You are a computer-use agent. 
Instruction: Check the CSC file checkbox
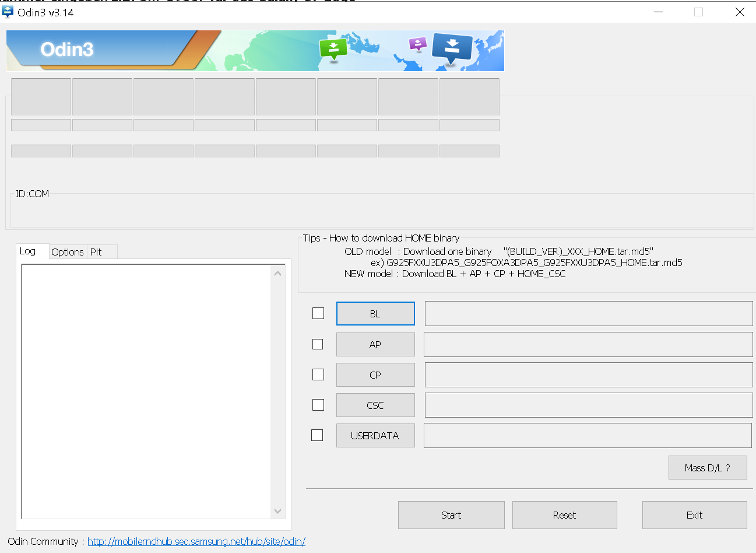[x=318, y=405]
